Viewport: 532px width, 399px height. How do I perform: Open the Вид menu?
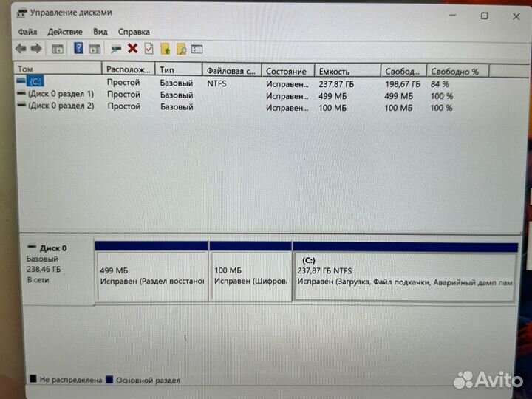100,32
